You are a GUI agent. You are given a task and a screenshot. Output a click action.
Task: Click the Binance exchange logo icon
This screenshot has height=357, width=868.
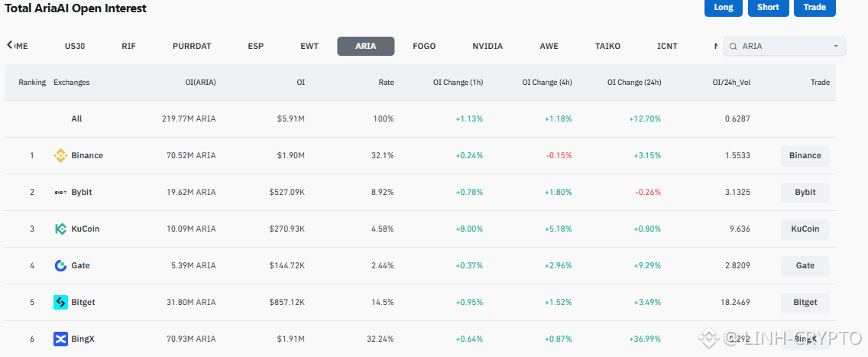(x=60, y=155)
